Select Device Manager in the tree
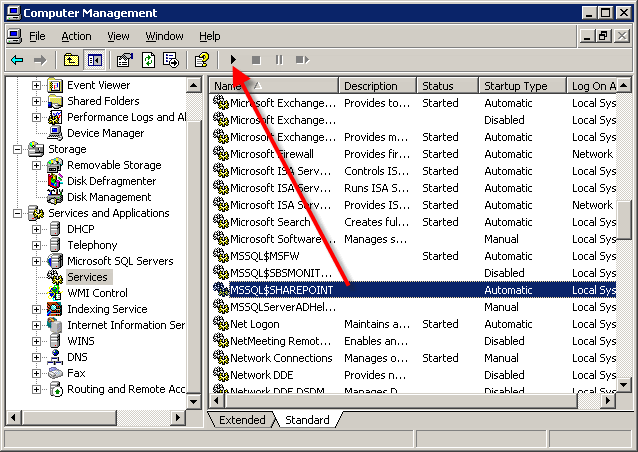 point(105,133)
